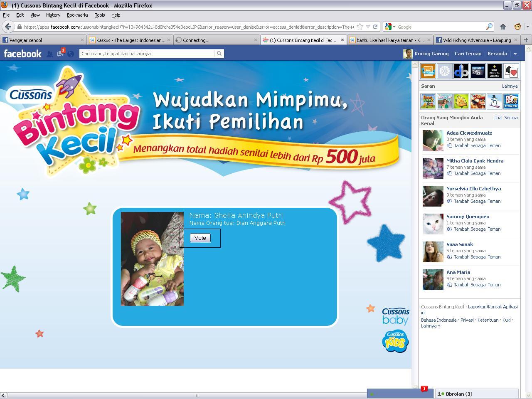The height and width of the screenshot is (399, 532).
Task: Click 'Lihat Semua' link
Action: point(505,118)
